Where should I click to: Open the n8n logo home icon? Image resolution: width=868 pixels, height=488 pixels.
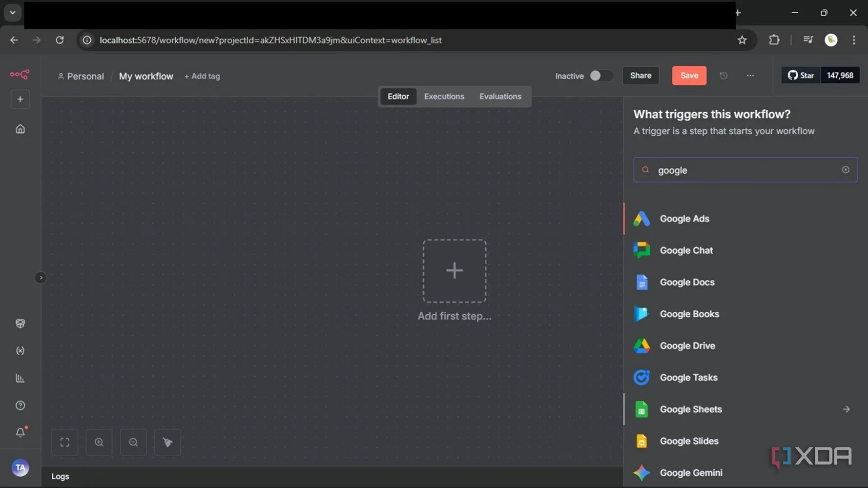tap(20, 74)
